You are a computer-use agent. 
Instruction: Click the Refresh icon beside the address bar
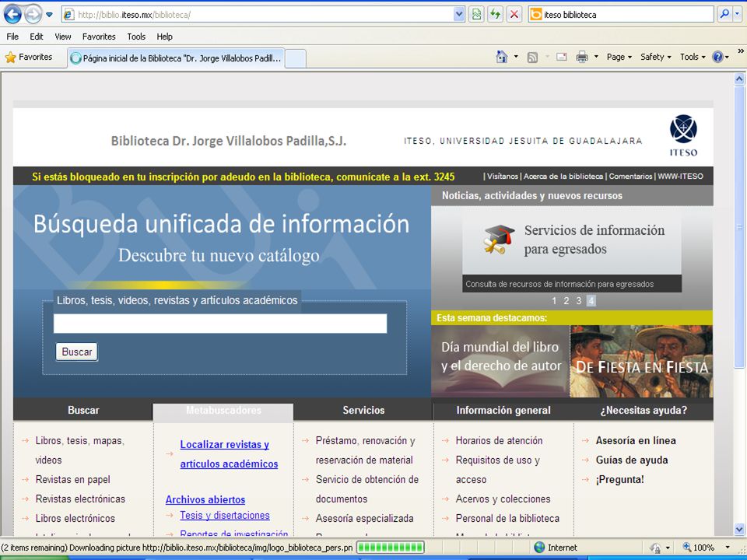point(495,15)
